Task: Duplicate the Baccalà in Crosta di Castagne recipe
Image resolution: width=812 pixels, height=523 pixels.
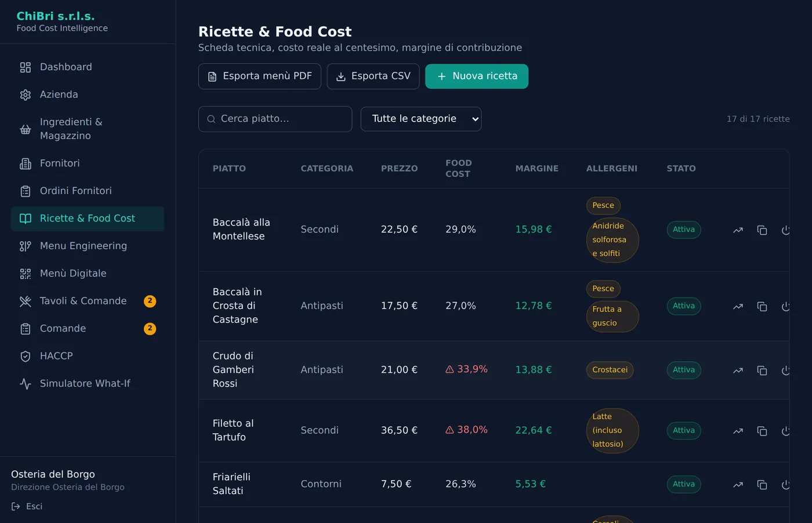Action: pyautogui.click(x=762, y=307)
